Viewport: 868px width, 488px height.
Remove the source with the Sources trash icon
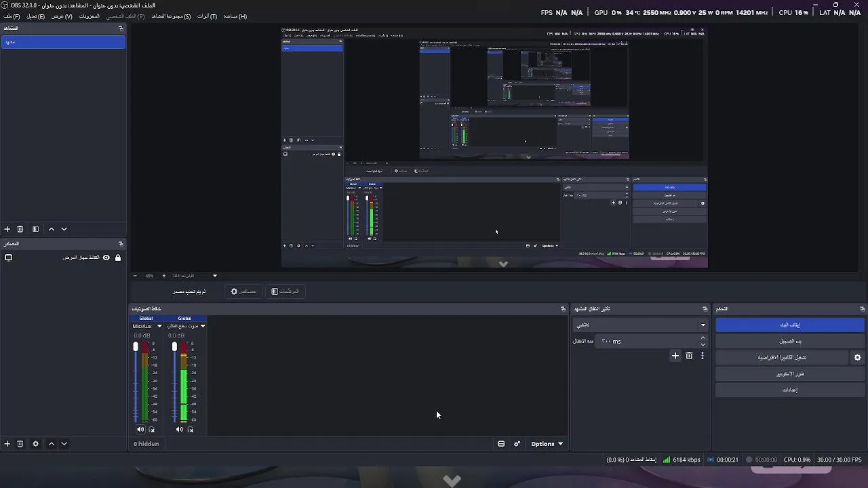pos(20,444)
